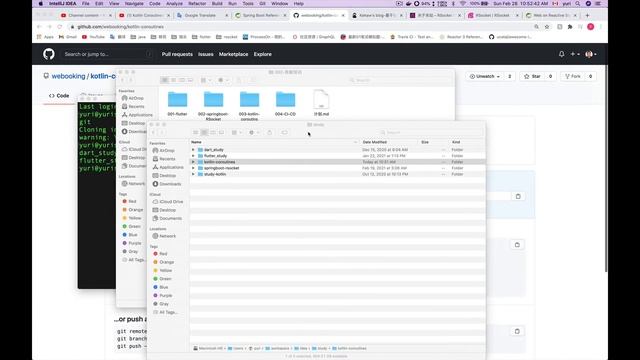
Task: Switch front Finder to gallery view
Action: tap(222, 132)
